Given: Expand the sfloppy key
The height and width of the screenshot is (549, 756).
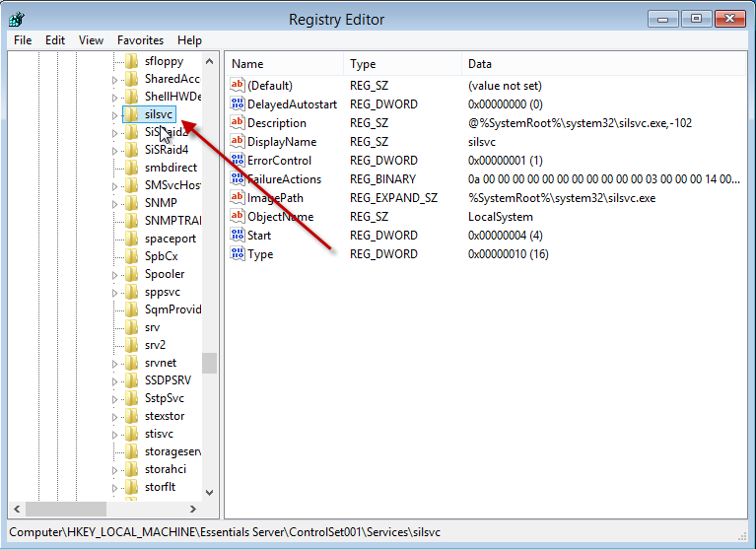Looking at the screenshot, I should click(x=114, y=61).
